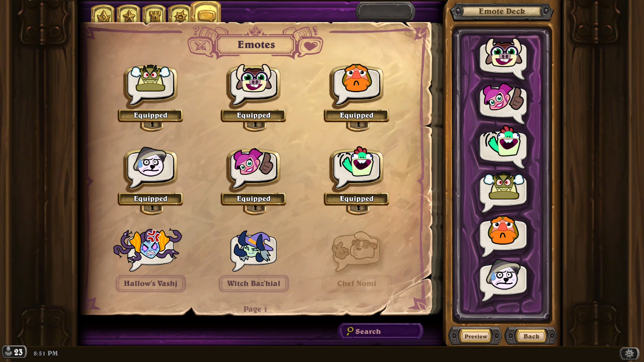Screen dimensions: 644x362
Task: Switch to the castle tower tab
Action: coord(154,14)
